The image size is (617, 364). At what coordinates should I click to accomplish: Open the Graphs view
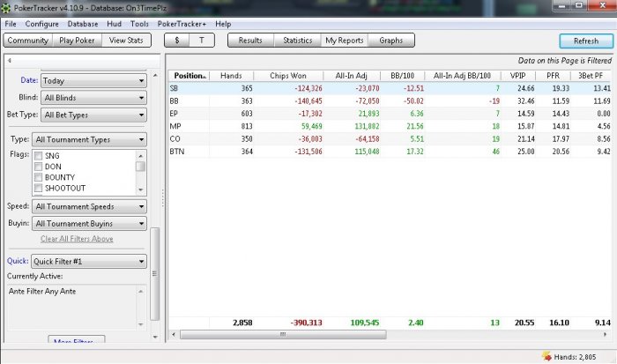(x=391, y=41)
